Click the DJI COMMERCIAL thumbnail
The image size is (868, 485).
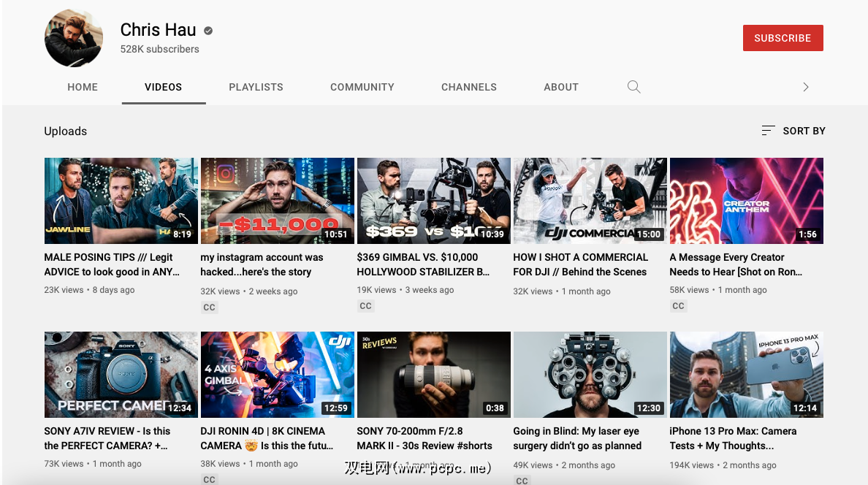590,200
